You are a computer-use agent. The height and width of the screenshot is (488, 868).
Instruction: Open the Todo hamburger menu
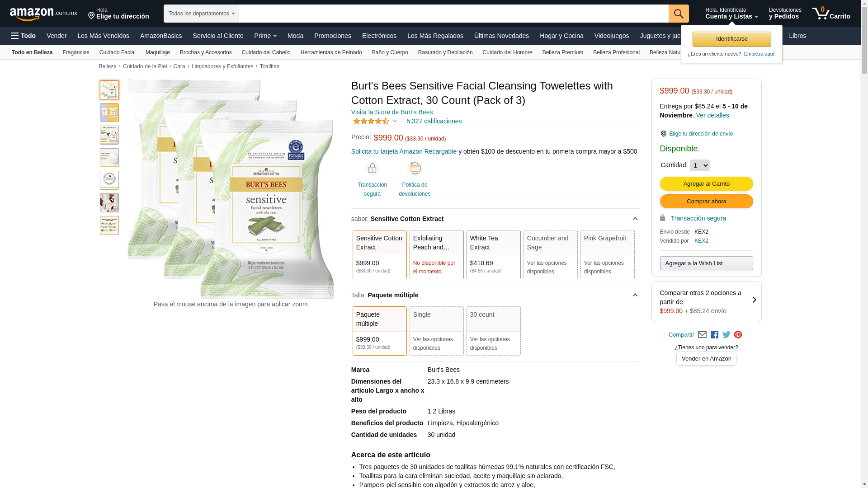[24, 36]
